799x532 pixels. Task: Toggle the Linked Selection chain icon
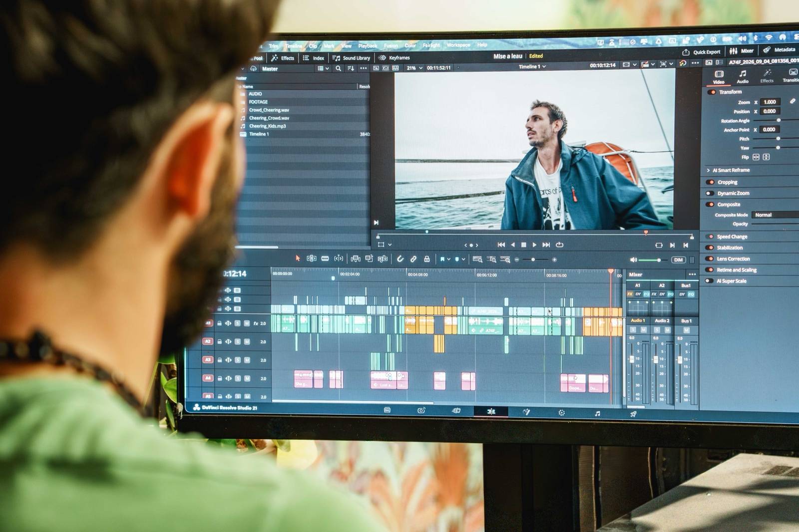[x=413, y=259]
